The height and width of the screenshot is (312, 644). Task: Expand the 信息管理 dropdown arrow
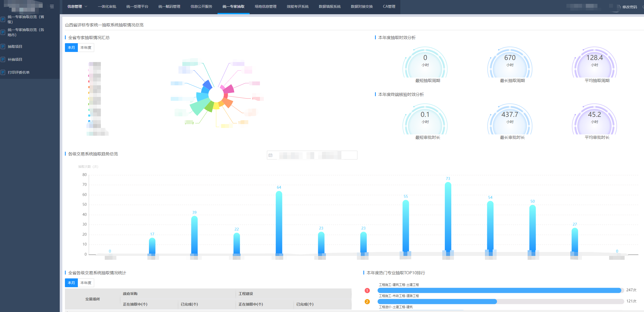[86, 6]
